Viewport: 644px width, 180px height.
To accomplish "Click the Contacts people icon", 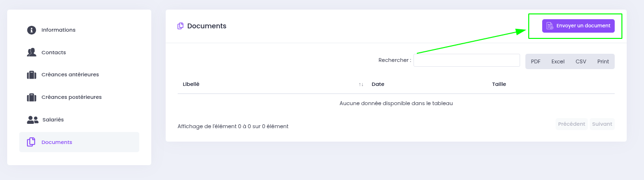I will (x=32, y=52).
